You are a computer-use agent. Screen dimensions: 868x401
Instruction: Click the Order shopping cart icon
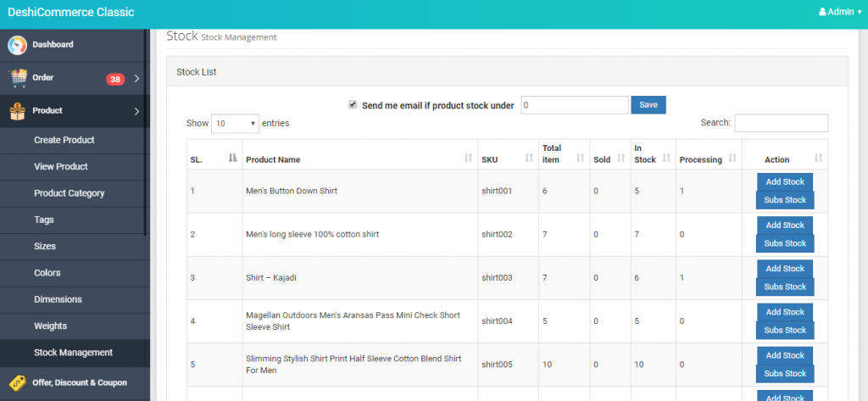point(18,78)
